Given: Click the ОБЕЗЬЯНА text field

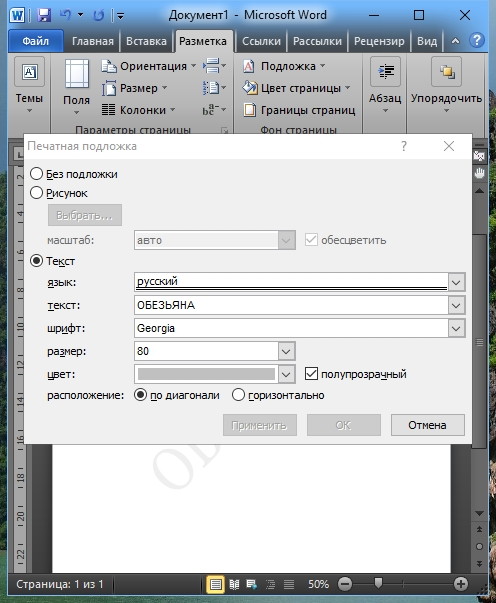Looking at the screenshot, I should tap(291, 305).
